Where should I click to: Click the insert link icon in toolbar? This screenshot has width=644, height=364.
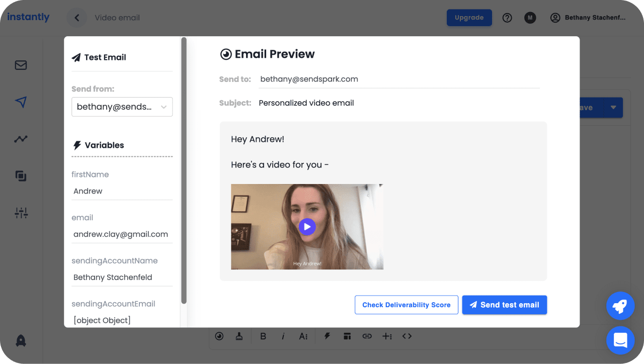[367, 336]
